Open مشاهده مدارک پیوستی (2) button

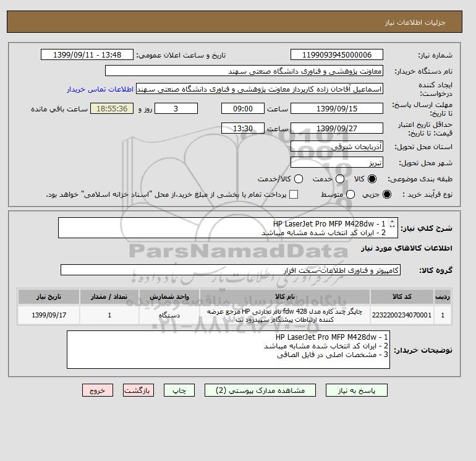click(x=260, y=390)
